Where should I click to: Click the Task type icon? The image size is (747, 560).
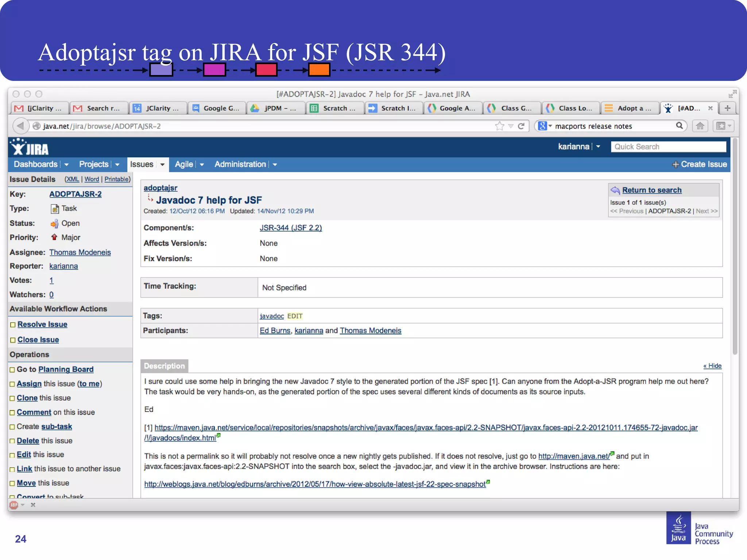[55, 209]
